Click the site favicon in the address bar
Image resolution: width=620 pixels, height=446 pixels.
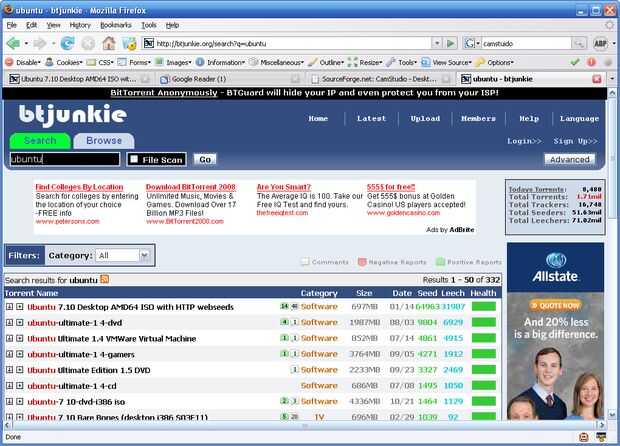click(148, 43)
